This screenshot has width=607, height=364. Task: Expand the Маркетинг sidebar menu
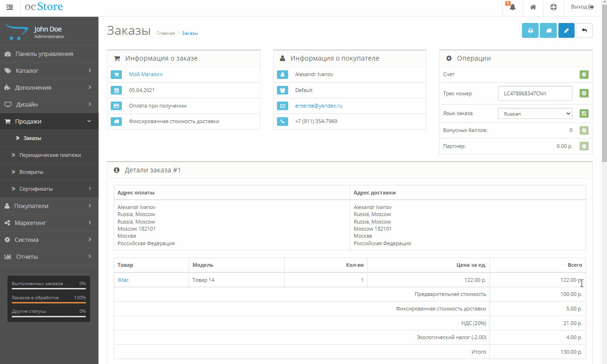pyautogui.click(x=49, y=223)
